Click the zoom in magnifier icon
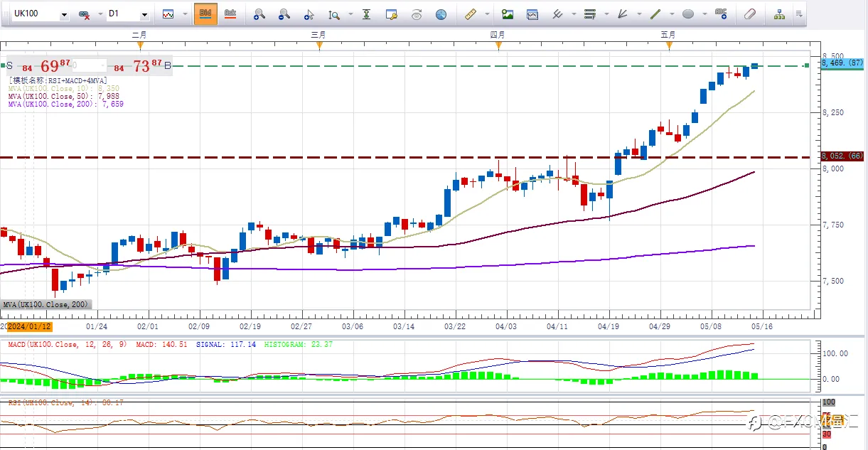The image size is (868, 450). [259, 14]
